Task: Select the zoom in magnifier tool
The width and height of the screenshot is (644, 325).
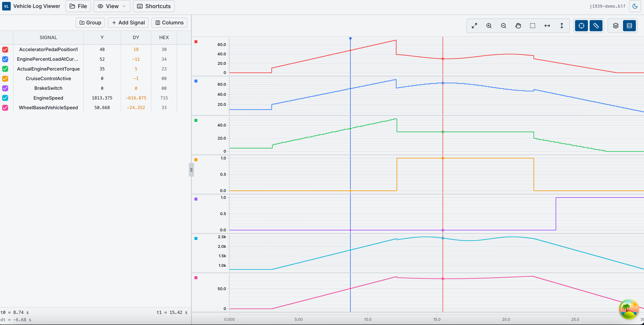Action: point(489,26)
